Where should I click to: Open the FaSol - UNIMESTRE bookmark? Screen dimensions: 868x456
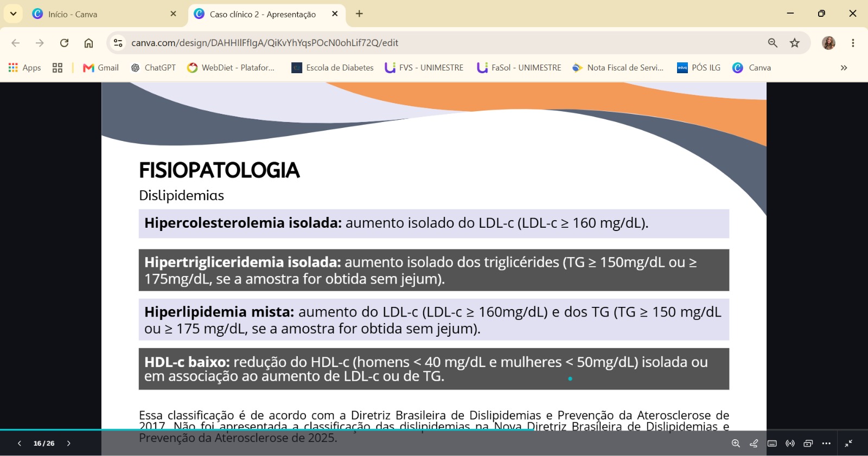point(519,68)
